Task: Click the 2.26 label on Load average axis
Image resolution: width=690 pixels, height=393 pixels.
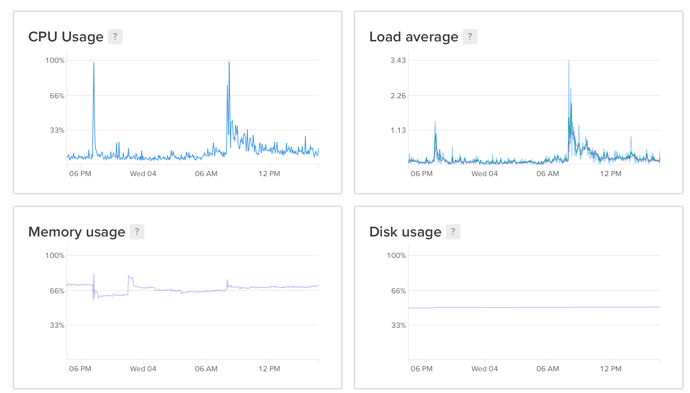Action: (x=398, y=95)
